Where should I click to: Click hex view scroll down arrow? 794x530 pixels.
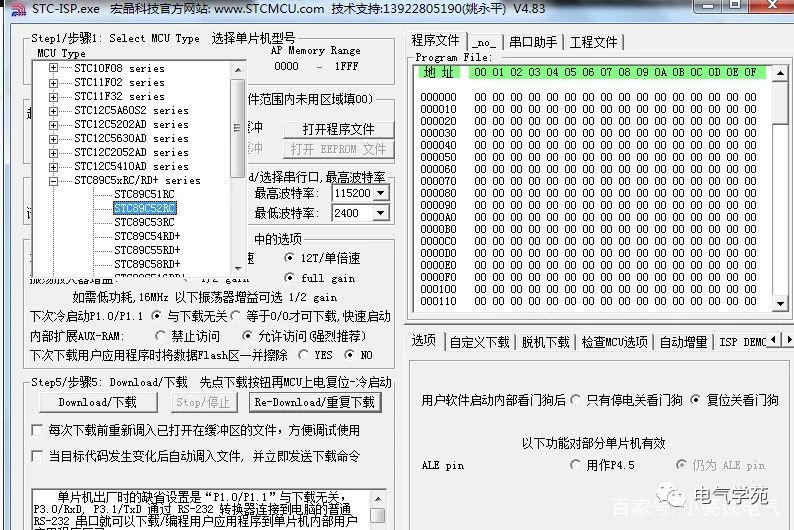point(780,303)
